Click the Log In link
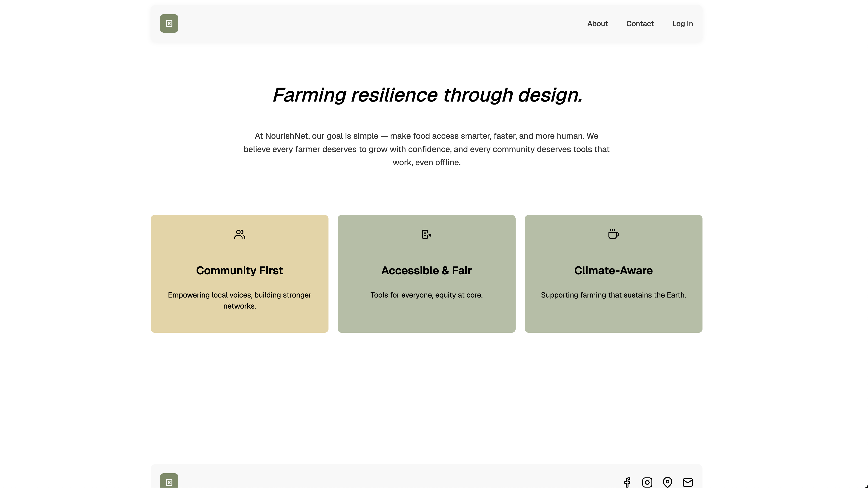The image size is (868, 488). pos(682,24)
